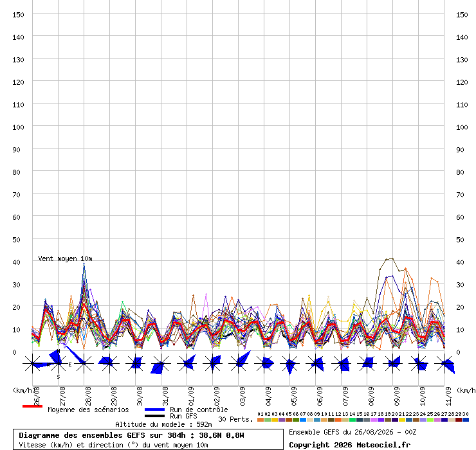Screen dimensions: 476x450
Task: Click the wind rose for 03/09
Action: tap(238, 363)
